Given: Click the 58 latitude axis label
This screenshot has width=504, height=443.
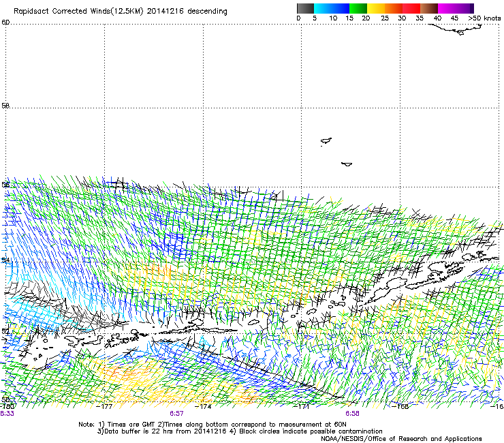Looking at the screenshot, I should click(x=5, y=106).
